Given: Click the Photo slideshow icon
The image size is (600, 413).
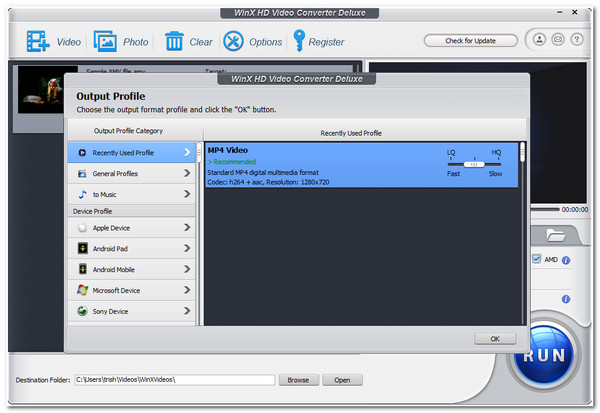Looking at the screenshot, I should point(105,41).
